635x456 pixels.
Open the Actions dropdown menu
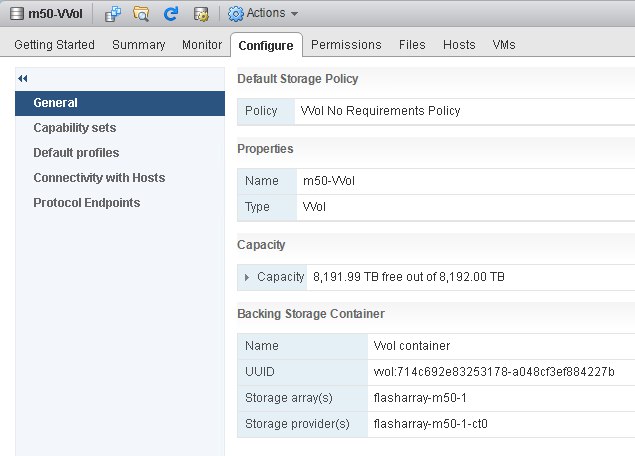263,13
